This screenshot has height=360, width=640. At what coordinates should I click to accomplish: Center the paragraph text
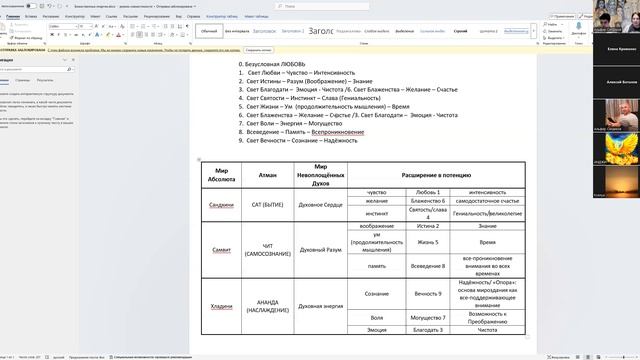pos(139,35)
